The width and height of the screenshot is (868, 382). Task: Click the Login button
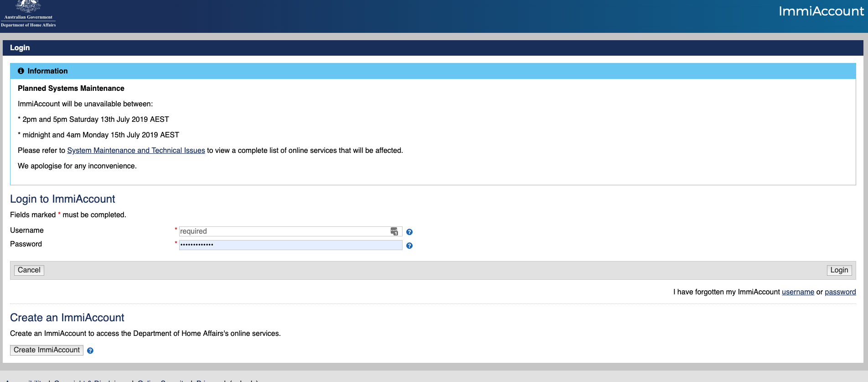pos(839,270)
